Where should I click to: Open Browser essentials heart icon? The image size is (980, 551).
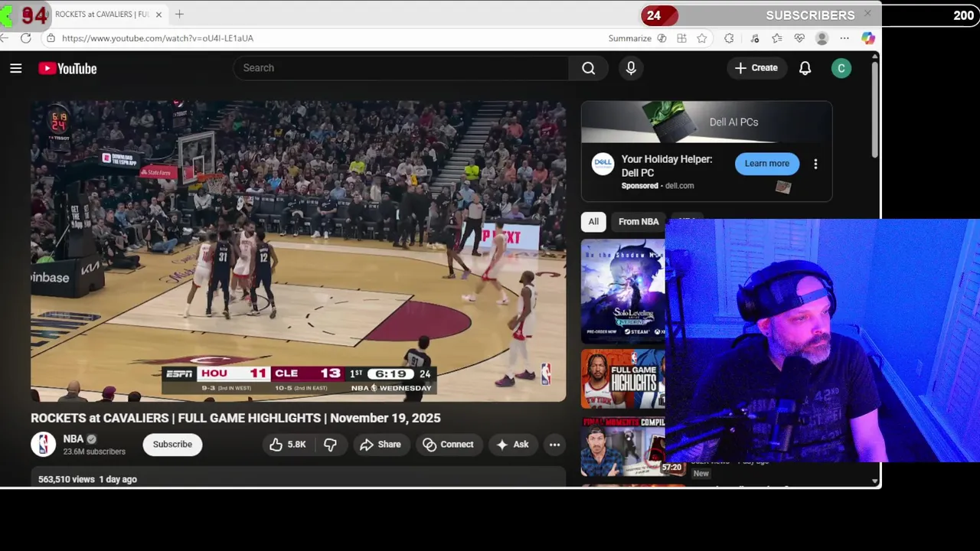[799, 38]
